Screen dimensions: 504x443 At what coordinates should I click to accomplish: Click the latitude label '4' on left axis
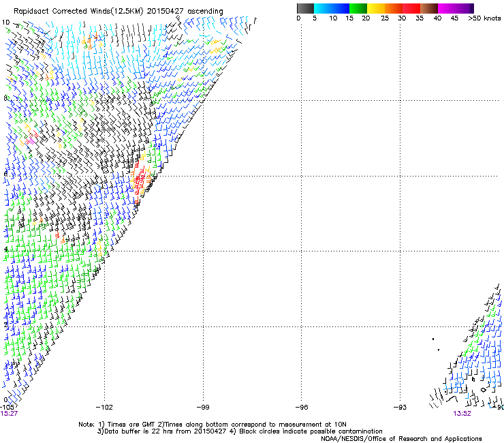coord(5,249)
